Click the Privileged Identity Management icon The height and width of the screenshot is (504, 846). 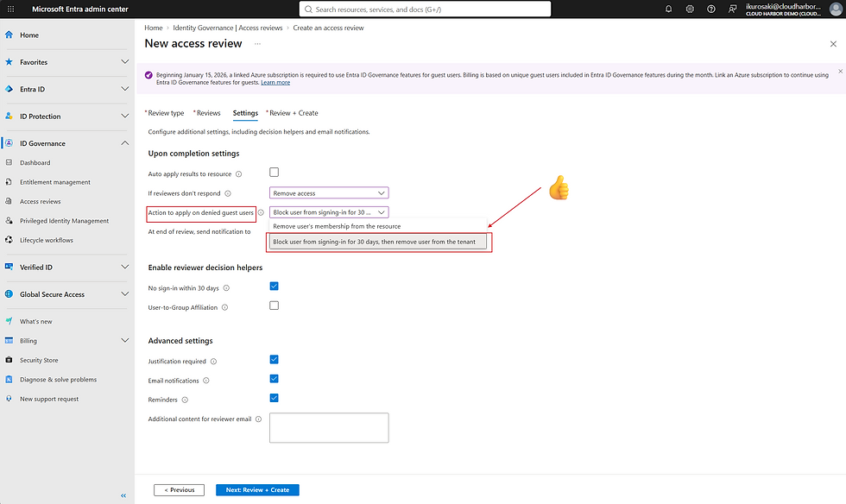click(x=9, y=221)
